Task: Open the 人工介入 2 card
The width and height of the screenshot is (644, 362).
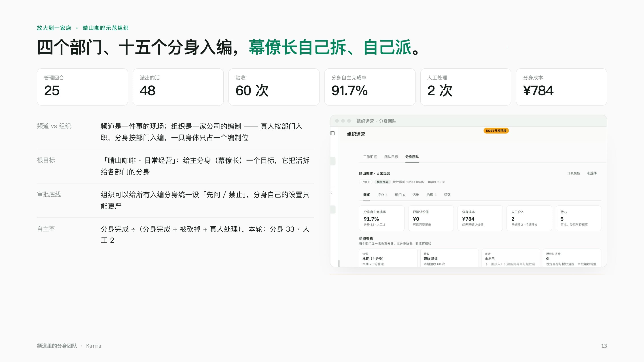Action: 529,218
